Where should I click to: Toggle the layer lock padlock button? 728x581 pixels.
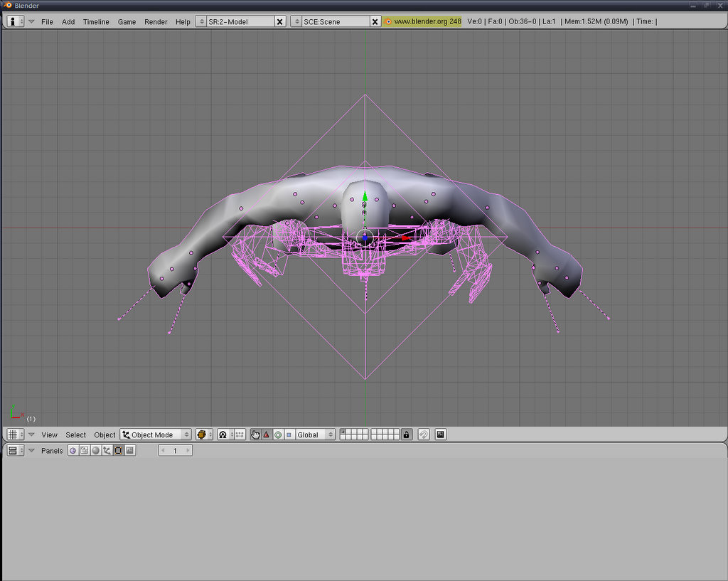tap(406, 435)
